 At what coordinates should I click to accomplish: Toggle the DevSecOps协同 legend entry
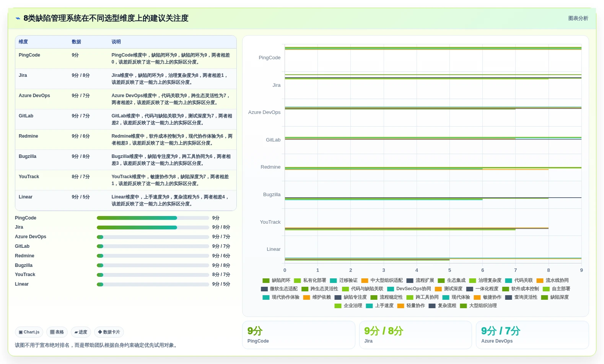(x=409, y=289)
